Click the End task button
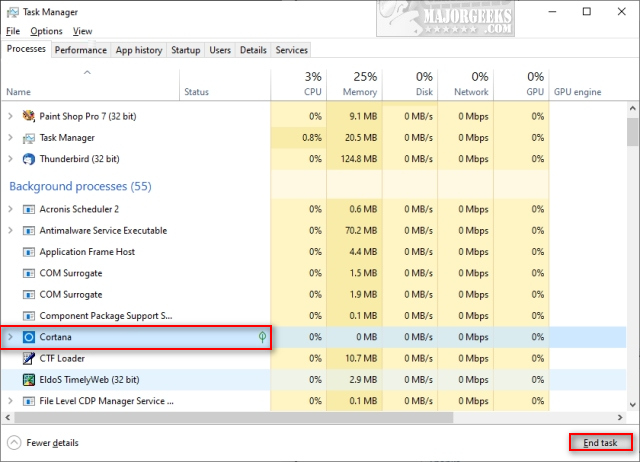640x462 pixels. click(x=600, y=443)
